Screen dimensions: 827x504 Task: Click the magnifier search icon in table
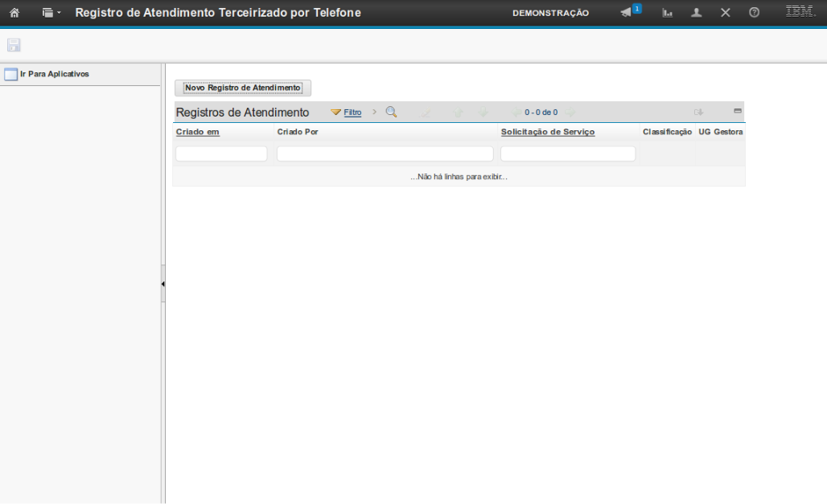tap(392, 112)
